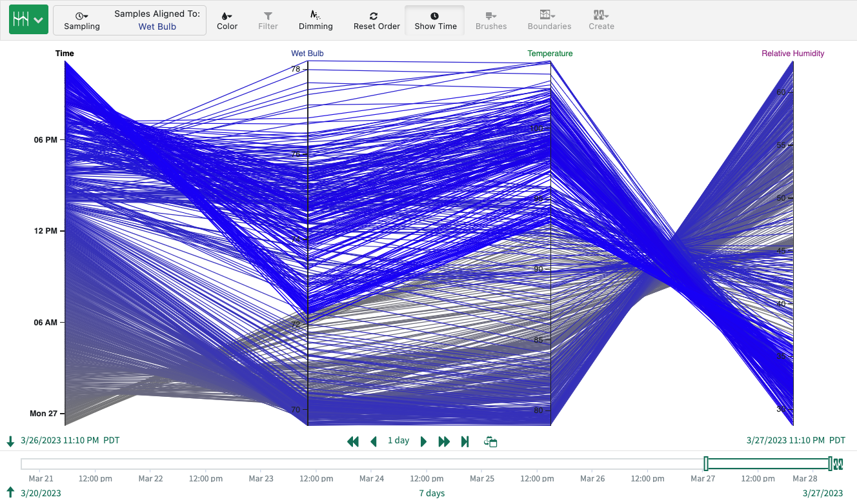The image size is (857, 504).
Task: Click the time range lock icon
Action: click(490, 441)
